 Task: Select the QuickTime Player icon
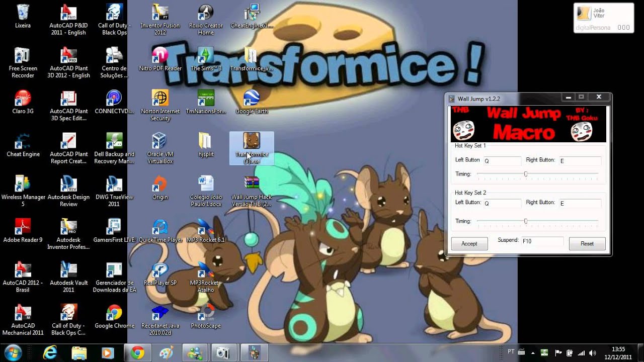160,231
